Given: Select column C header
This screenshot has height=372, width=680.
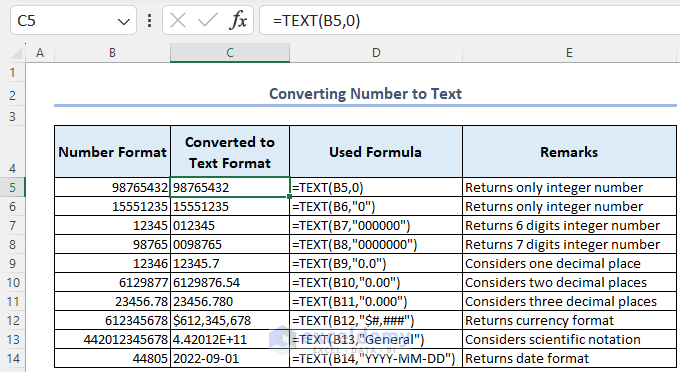Looking at the screenshot, I should coord(230,53).
